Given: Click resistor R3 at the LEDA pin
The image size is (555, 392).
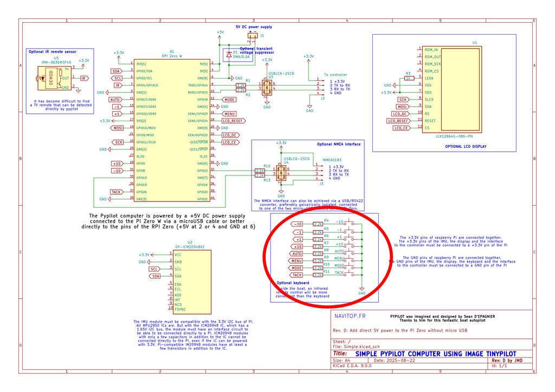Looking at the screenshot, I should (x=410, y=78).
